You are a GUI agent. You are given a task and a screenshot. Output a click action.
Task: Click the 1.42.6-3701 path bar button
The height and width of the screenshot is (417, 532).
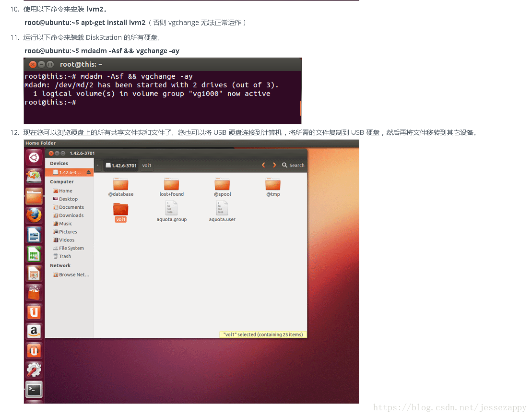[x=121, y=166]
